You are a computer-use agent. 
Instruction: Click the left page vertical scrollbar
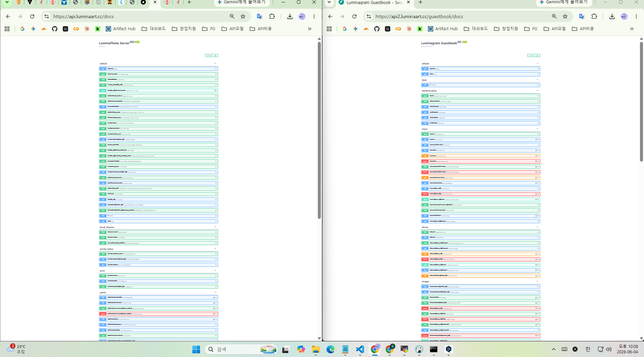click(x=319, y=131)
